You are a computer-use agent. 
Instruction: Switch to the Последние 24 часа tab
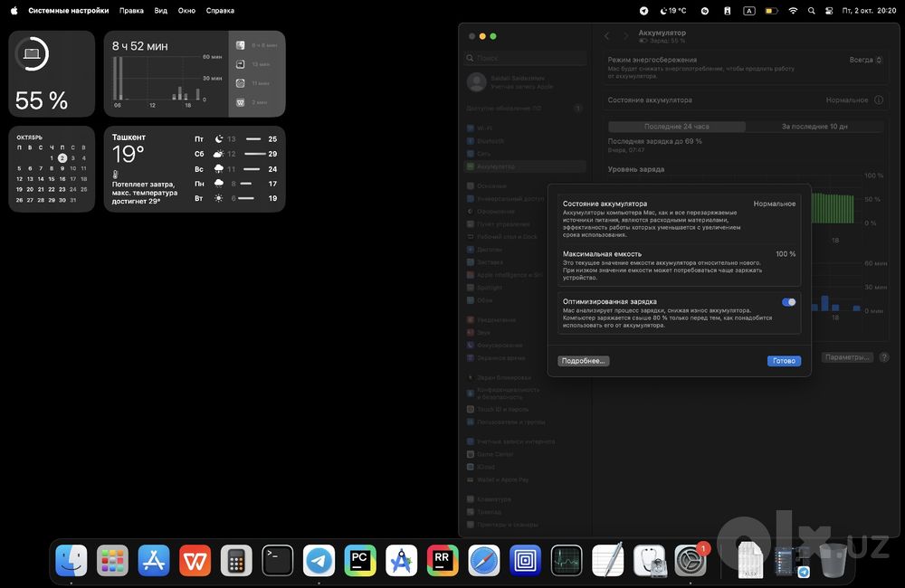(x=676, y=127)
